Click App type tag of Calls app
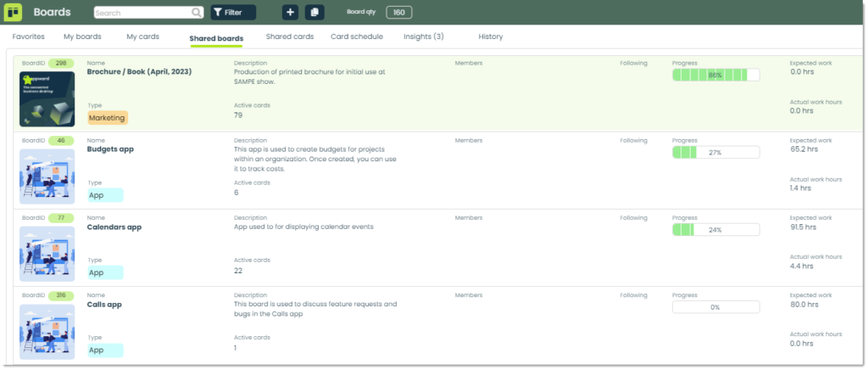 point(105,350)
